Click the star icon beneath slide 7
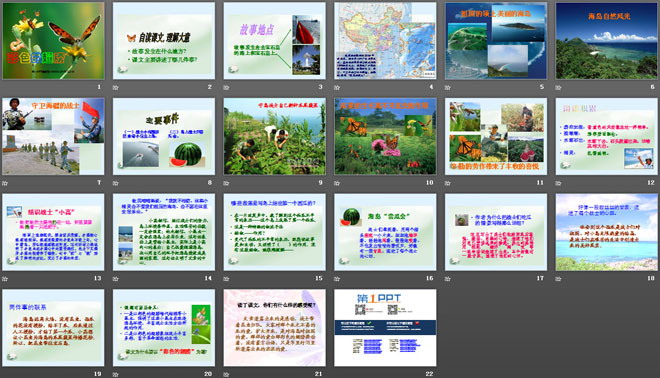 coord(5,183)
